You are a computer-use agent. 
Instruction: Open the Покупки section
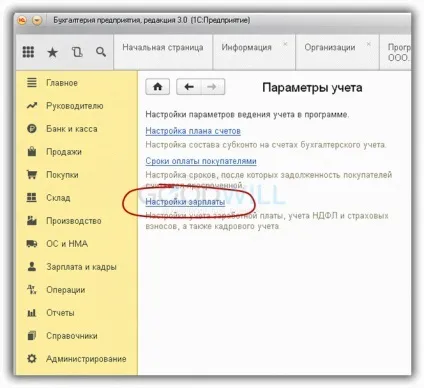pos(62,175)
